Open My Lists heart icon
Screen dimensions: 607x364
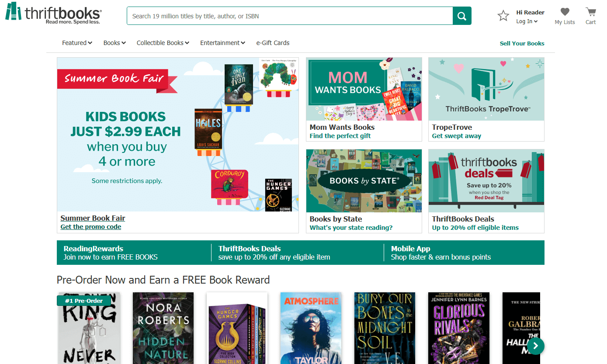pyautogui.click(x=565, y=12)
